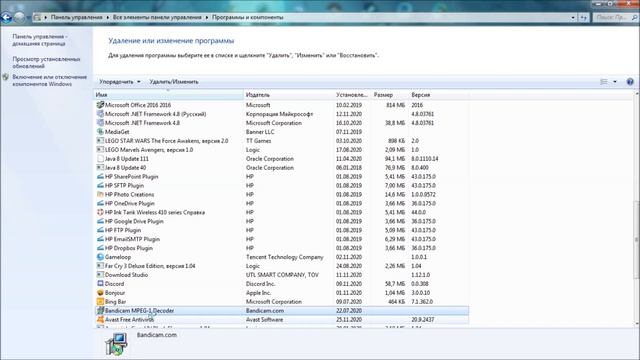Open the view options dropdown arrow
This screenshot has height=360, width=640.
point(615,82)
